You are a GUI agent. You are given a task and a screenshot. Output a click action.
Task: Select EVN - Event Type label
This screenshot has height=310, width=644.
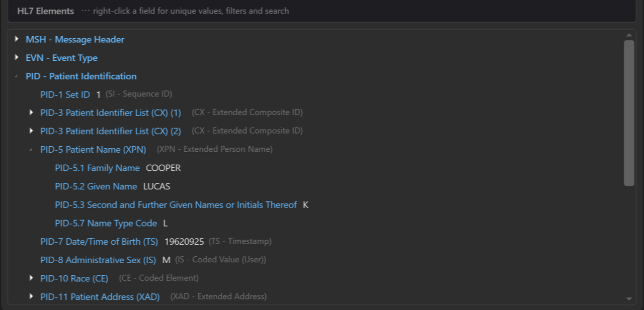(61, 58)
